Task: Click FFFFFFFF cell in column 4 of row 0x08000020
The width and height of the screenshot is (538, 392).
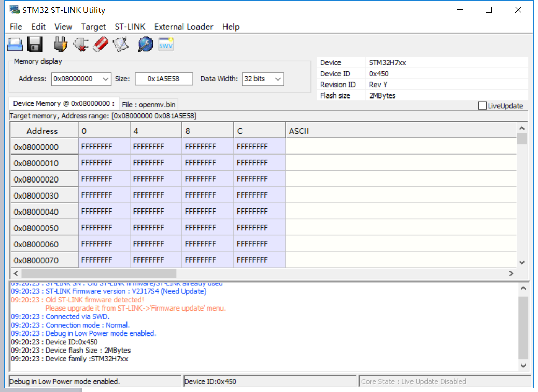Action: click(x=156, y=179)
